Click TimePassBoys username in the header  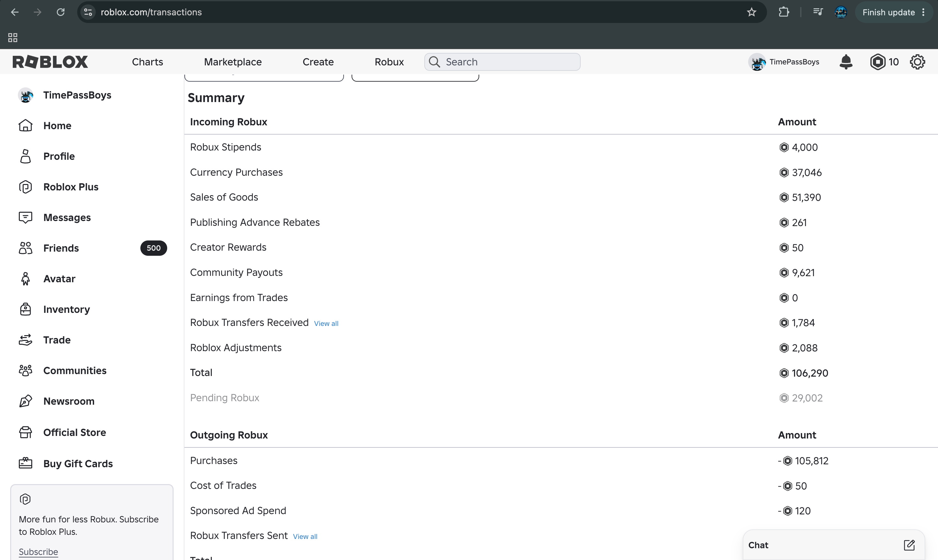tap(794, 62)
